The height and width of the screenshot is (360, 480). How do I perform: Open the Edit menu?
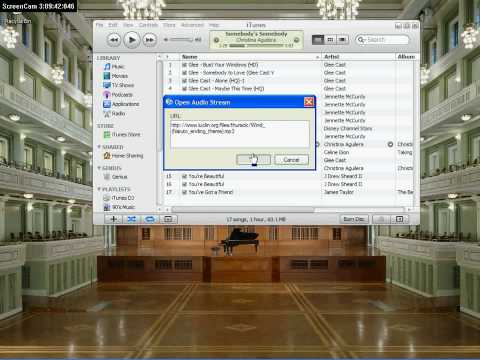click(x=113, y=25)
